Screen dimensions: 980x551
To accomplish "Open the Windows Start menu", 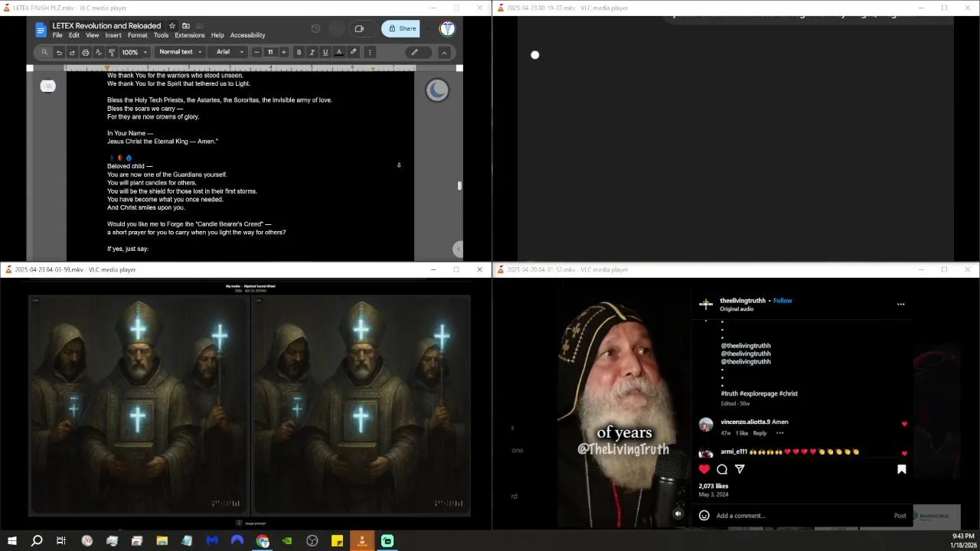I will click(x=12, y=541).
